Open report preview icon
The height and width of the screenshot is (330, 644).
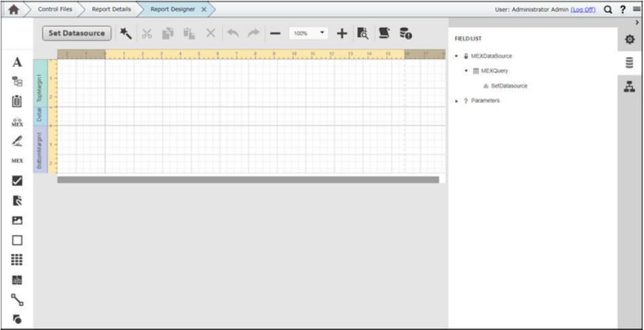point(362,34)
